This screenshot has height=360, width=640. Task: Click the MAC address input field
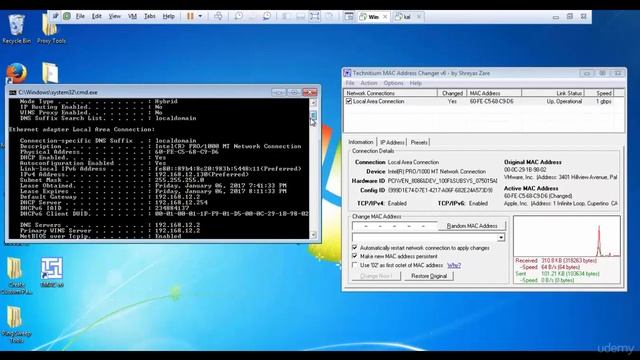(x=394, y=226)
